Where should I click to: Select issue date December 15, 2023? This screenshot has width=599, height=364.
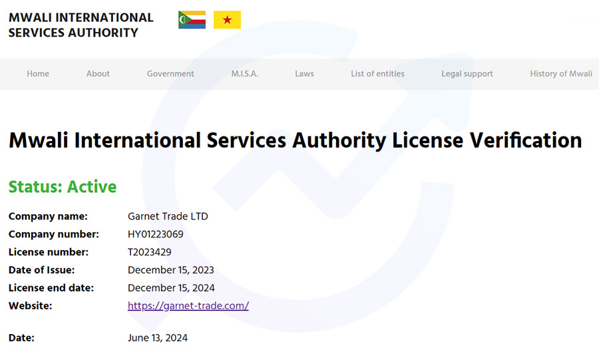click(171, 270)
